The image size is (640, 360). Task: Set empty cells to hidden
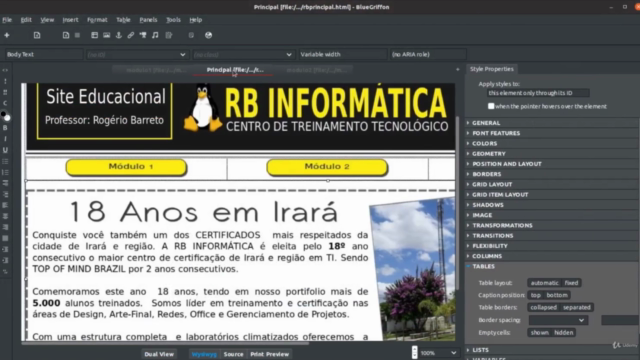click(563, 333)
